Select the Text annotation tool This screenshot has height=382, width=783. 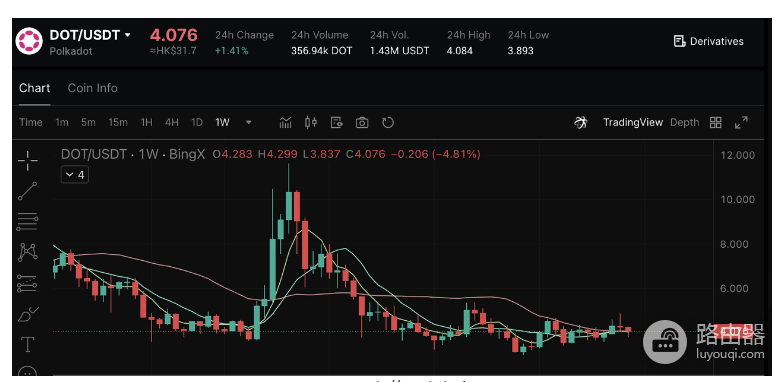click(27, 345)
